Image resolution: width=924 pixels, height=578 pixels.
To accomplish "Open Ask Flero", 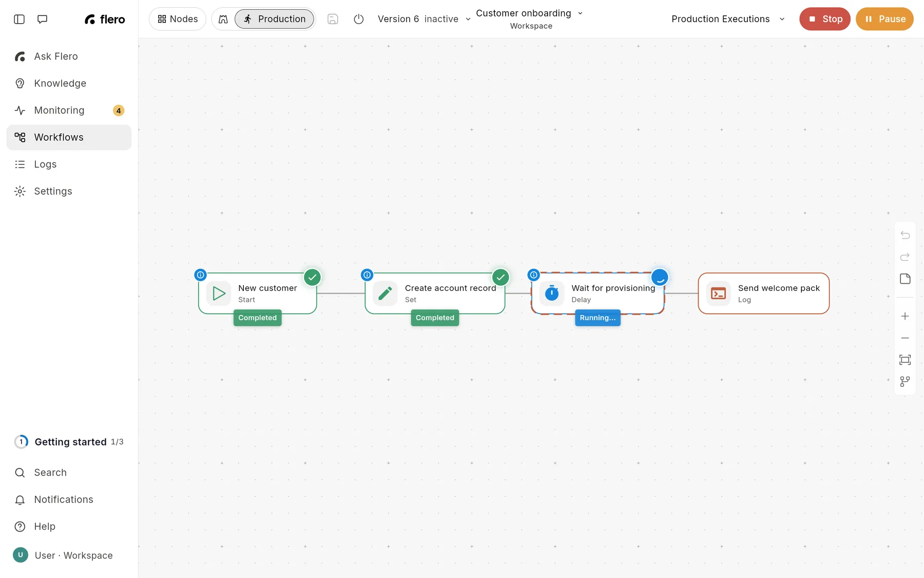I will coord(69,57).
